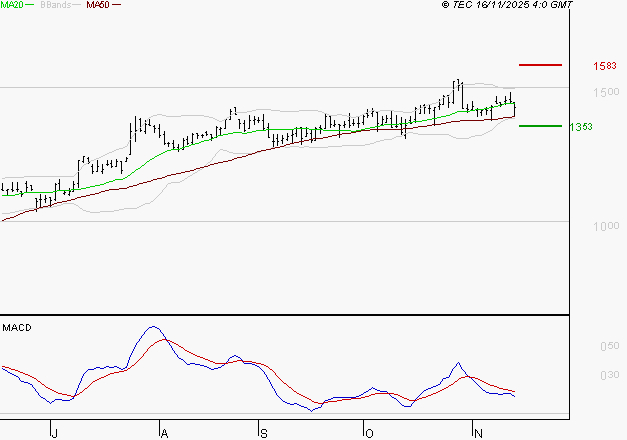Click the MACD 030 axis label
The width and height of the screenshot is (627, 440).
pos(609,375)
